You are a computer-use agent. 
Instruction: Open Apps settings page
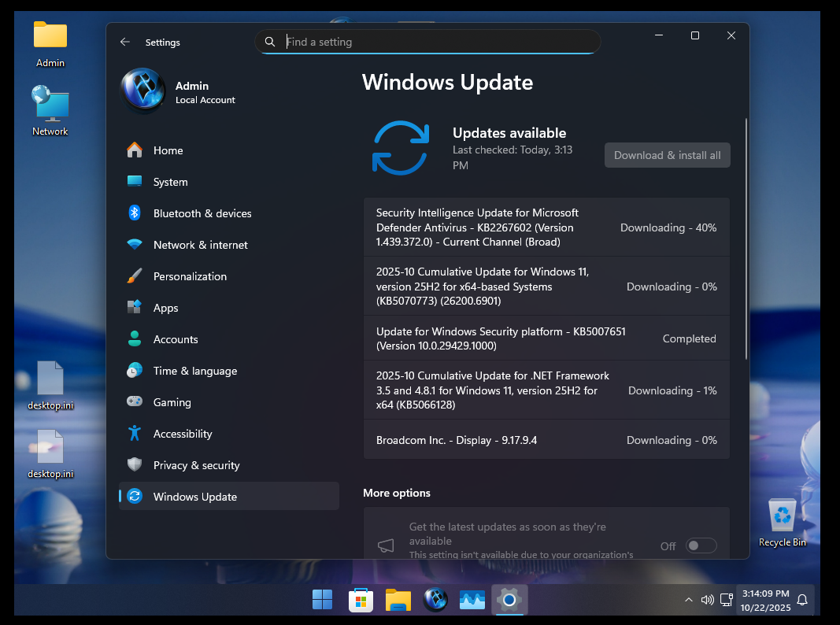[229, 308]
